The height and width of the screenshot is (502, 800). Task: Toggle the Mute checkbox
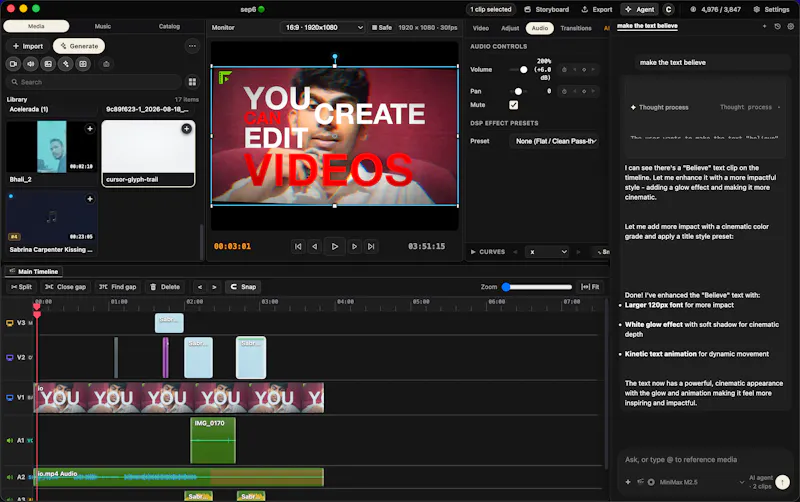pyautogui.click(x=514, y=105)
